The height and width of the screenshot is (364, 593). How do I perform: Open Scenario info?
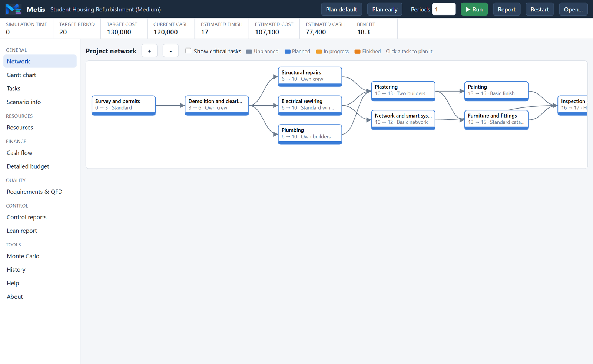pyautogui.click(x=40, y=102)
